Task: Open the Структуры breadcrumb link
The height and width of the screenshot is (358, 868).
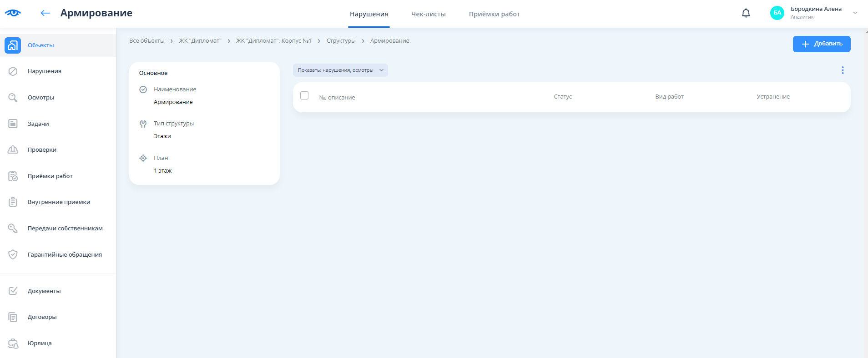Action: tap(341, 41)
